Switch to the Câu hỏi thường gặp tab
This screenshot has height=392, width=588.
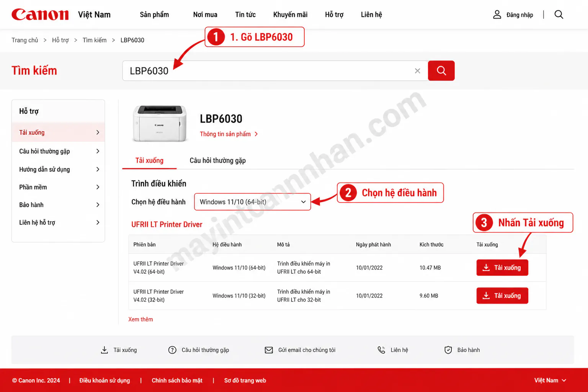218,160
